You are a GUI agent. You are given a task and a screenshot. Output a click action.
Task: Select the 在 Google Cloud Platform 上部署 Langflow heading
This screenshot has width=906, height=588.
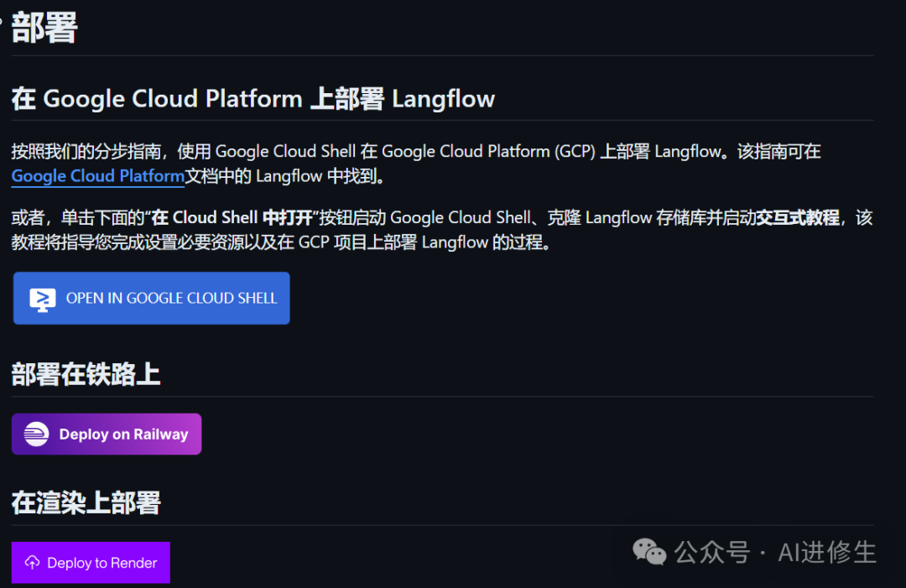[253, 99]
